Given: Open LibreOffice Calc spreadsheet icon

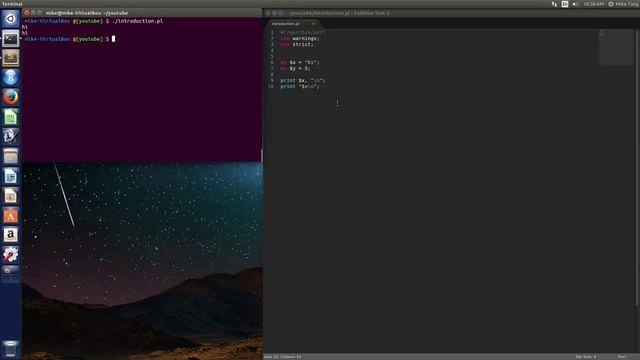Looking at the screenshot, I should click(11, 117).
